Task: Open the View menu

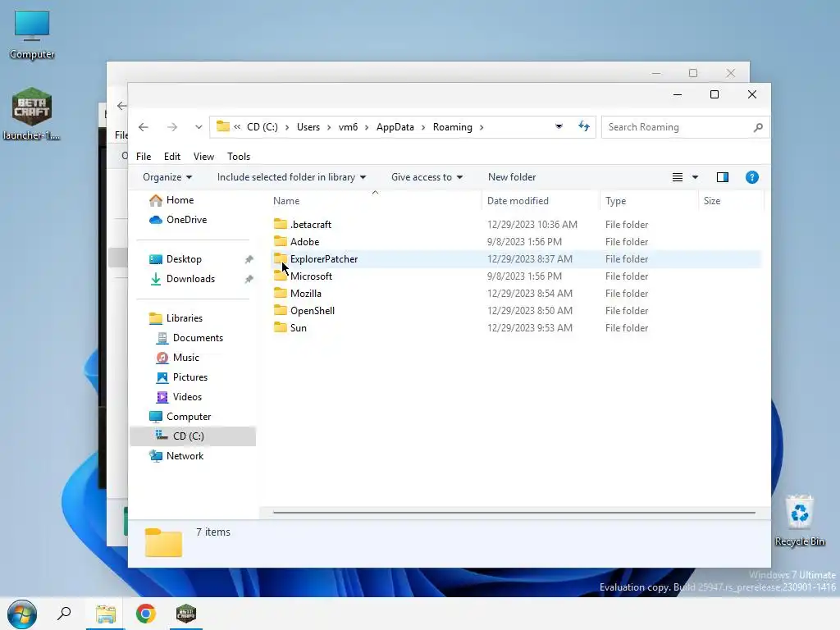Action: click(203, 157)
